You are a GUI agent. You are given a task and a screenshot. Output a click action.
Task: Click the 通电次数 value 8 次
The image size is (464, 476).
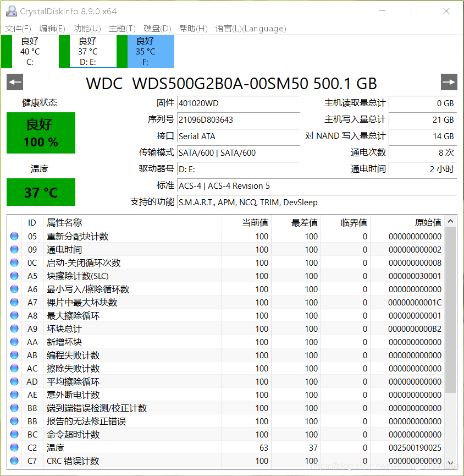pos(423,152)
